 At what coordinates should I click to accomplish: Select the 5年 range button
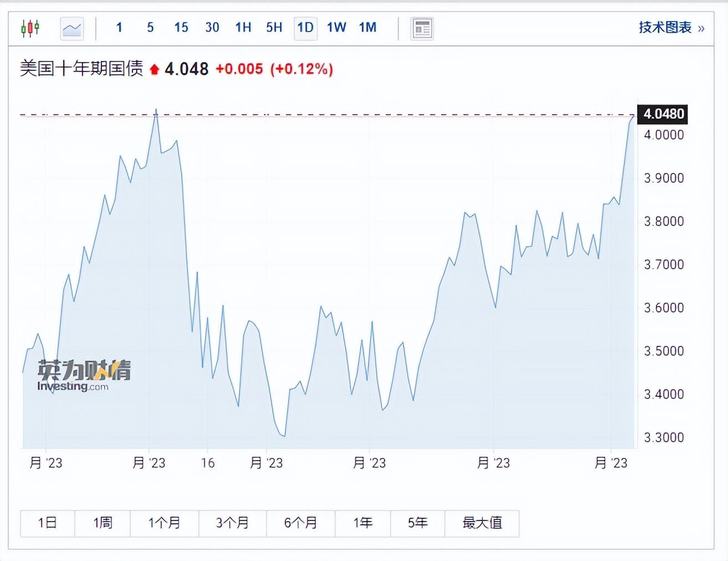coord(418,523)
